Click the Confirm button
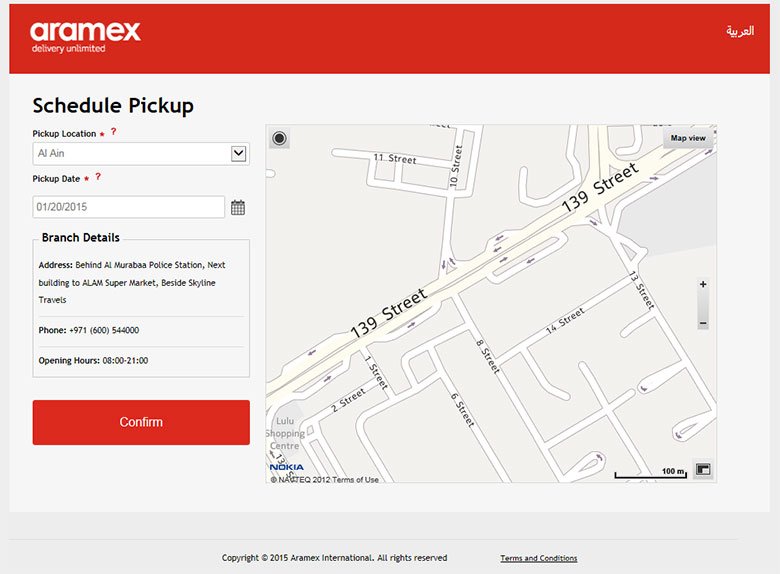Image resolution: width=780 pixels, height=574 pixels. (141, 422)
